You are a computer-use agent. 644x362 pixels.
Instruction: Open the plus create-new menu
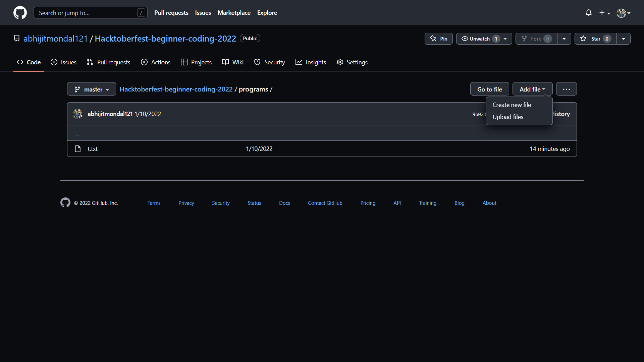[604, 13]
